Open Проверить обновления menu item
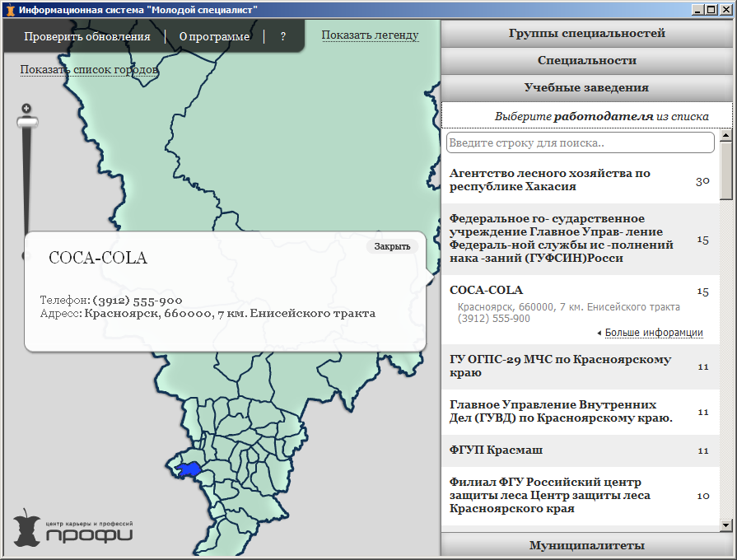This screenshot has width=737, height=560. point(87,36)
